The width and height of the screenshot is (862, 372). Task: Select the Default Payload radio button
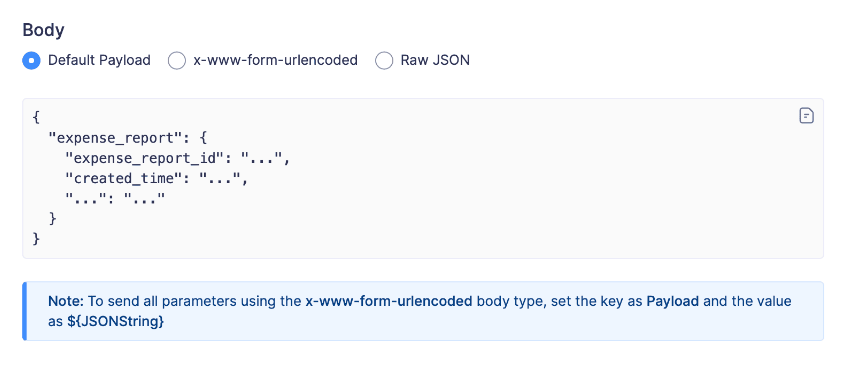tap(31, 60)
